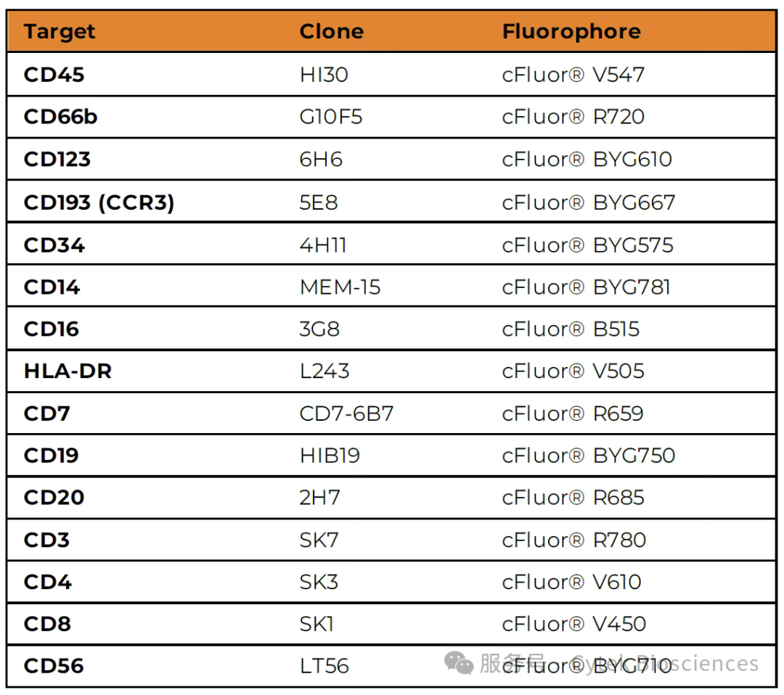
Task: Select the G10F5 clone entry
Action: [331, 117]
